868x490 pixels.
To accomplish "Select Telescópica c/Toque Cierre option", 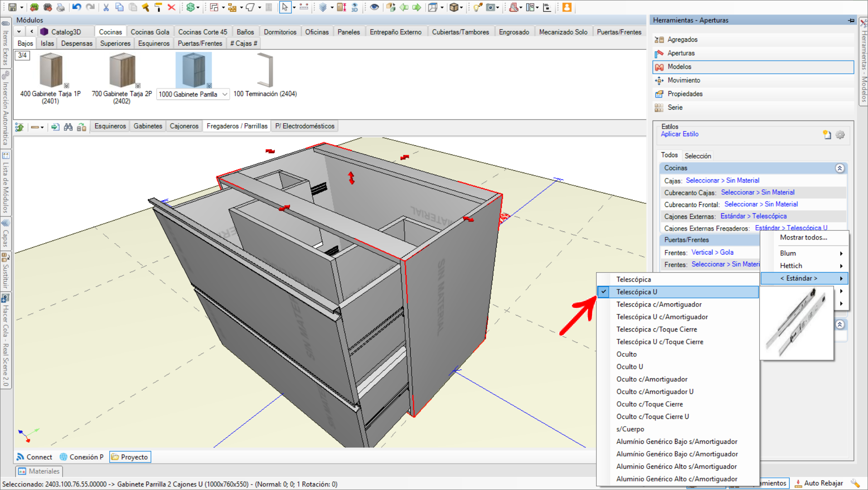I will pyautogui.click(x=656, y=329).
